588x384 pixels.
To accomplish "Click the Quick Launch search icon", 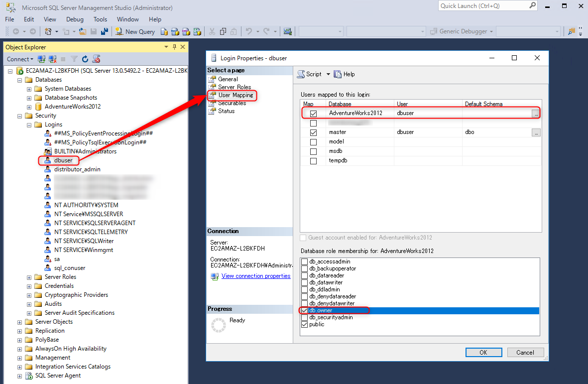I will click(533, 5).
